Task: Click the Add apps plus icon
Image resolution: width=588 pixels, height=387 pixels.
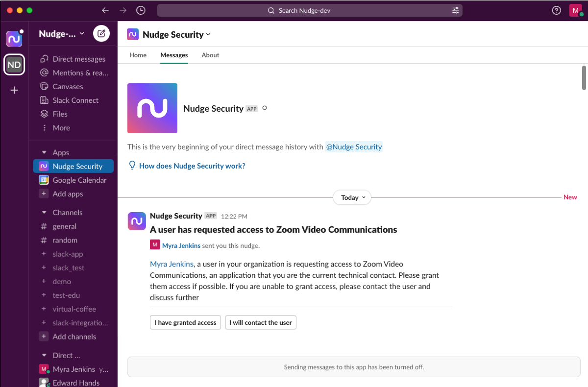Action: [43, 193]
